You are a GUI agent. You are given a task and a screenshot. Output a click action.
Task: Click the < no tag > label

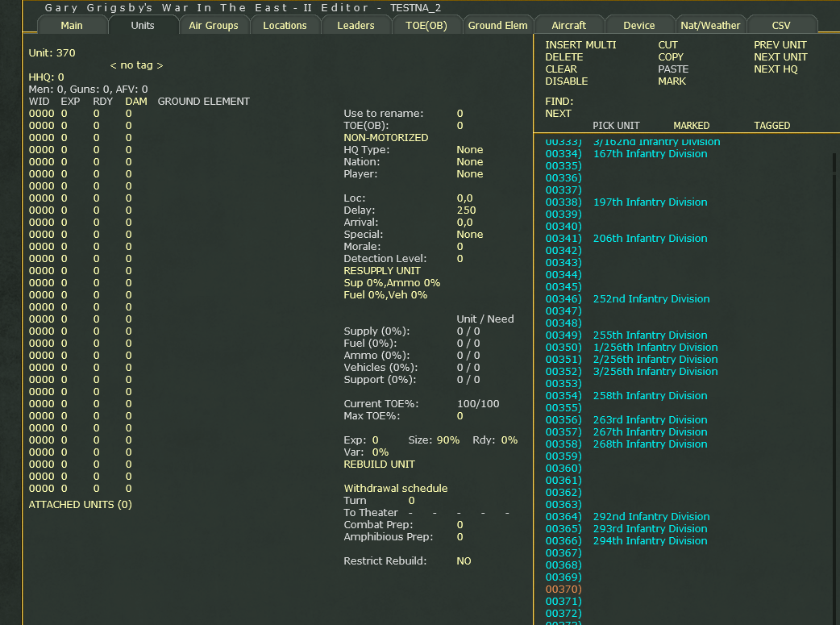point(136,65)
